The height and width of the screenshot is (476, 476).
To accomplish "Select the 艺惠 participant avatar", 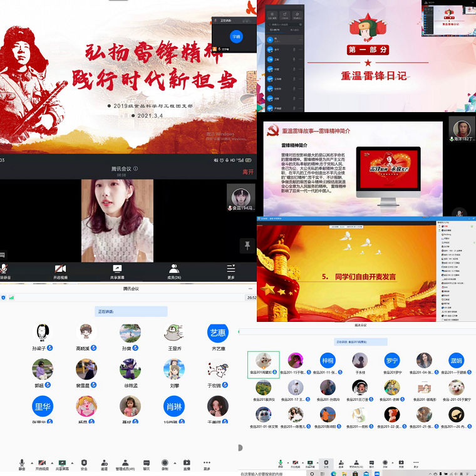I will click(218, 333).
